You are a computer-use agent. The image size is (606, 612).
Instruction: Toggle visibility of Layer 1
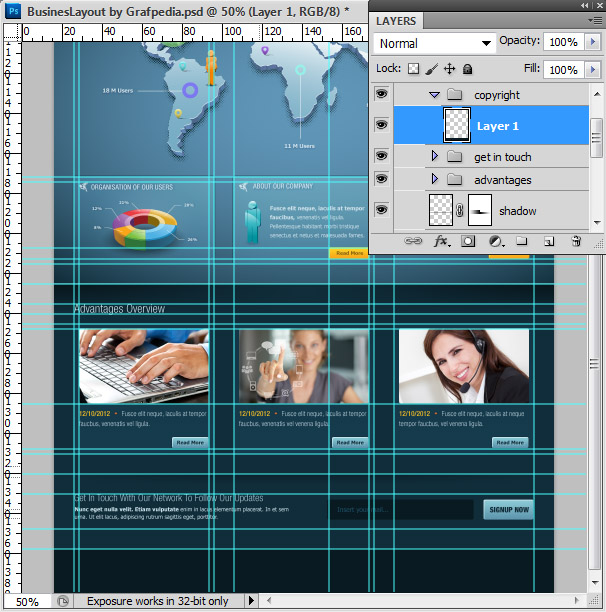tap(381, 125)
